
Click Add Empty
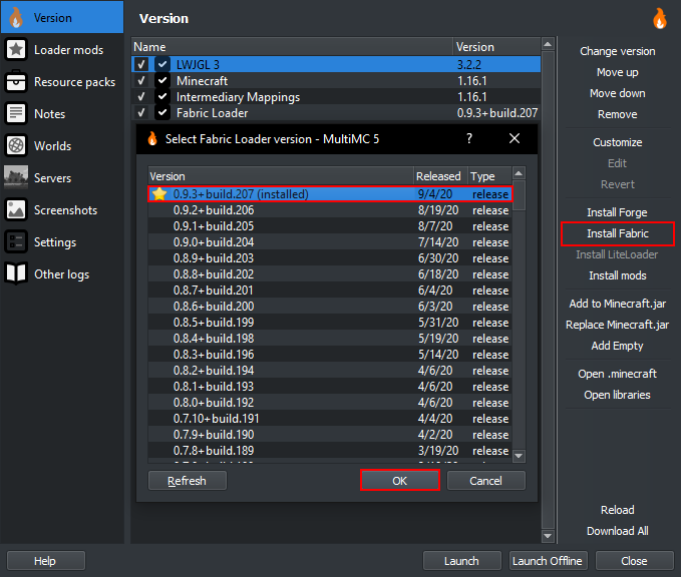coord(618,346)
